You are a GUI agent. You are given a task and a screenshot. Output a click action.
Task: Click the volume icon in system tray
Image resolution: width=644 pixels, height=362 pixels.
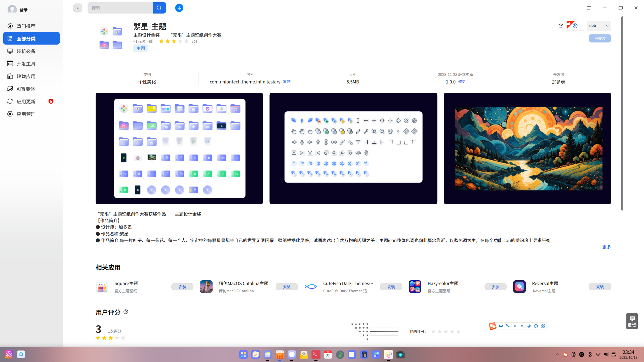pyautogui.click(x=606, y=354)
